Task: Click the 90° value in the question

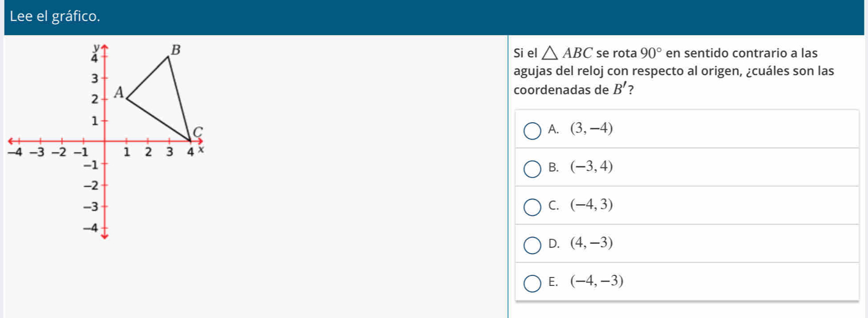Action: 650,53
